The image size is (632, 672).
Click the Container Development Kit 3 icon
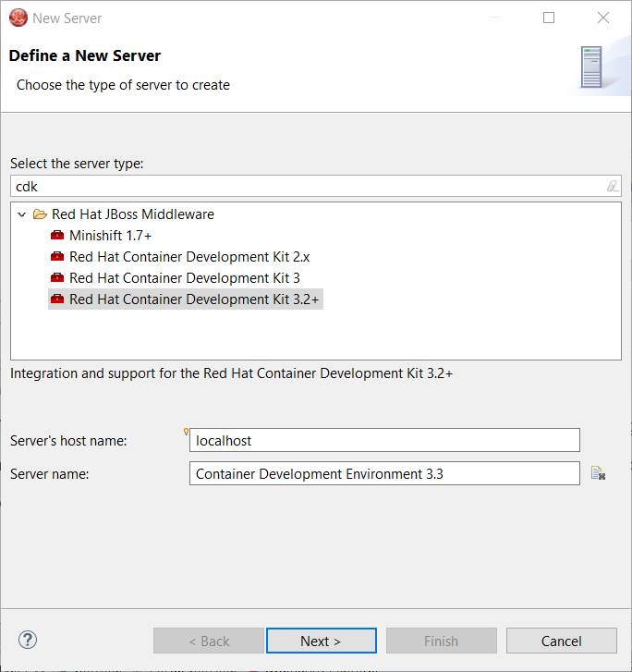click(57, 278)
